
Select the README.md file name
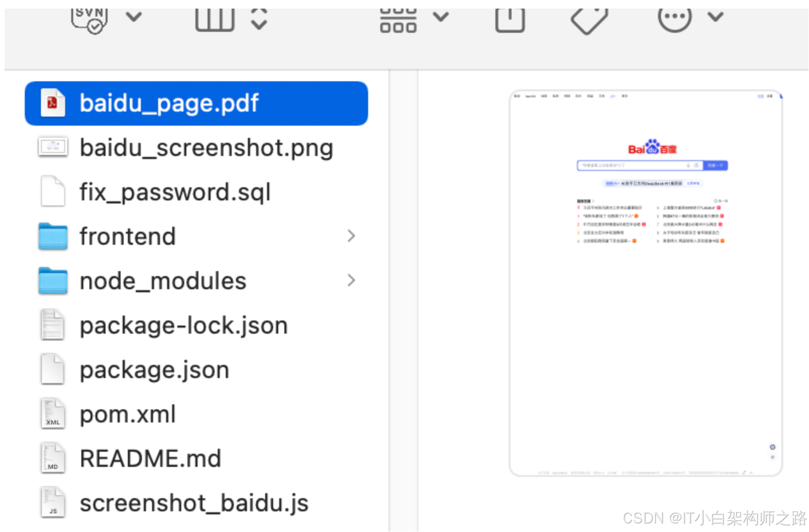point(150,459)
